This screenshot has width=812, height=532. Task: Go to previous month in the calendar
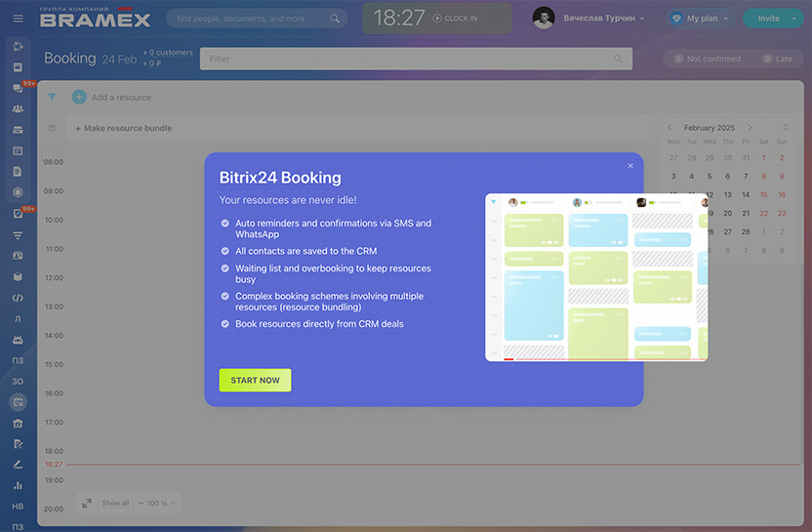click(670, 128)
